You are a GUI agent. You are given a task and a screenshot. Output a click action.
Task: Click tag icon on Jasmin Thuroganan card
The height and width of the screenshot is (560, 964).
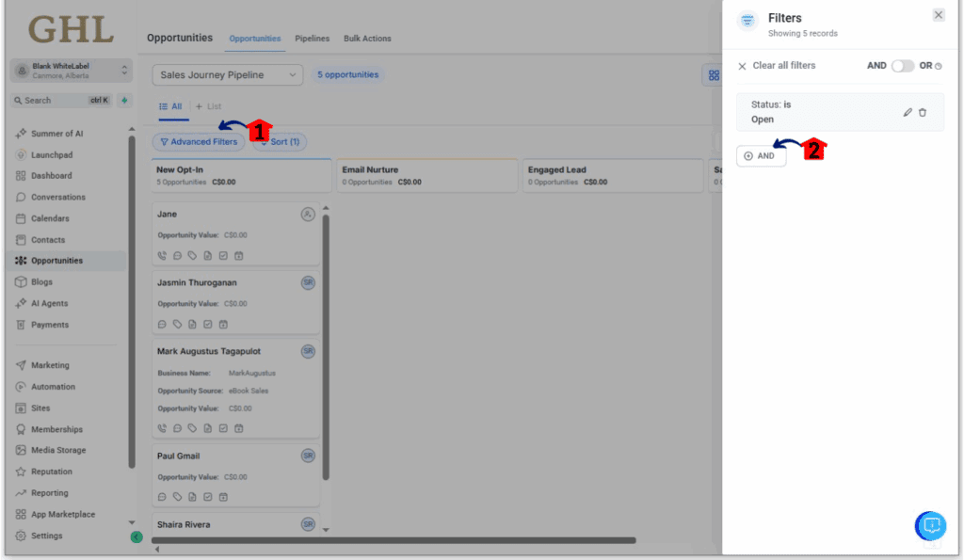point(177,325)
